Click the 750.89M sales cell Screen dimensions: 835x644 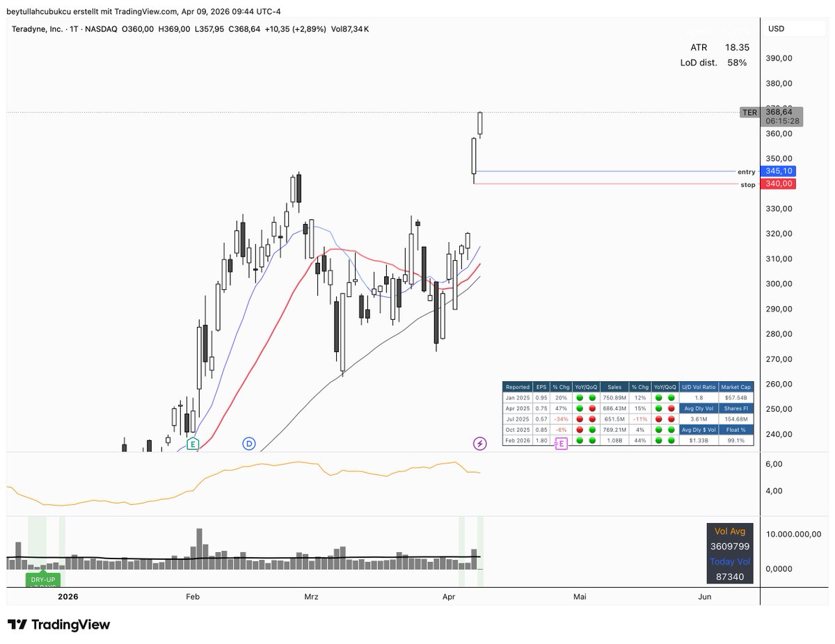coord(613,398)
